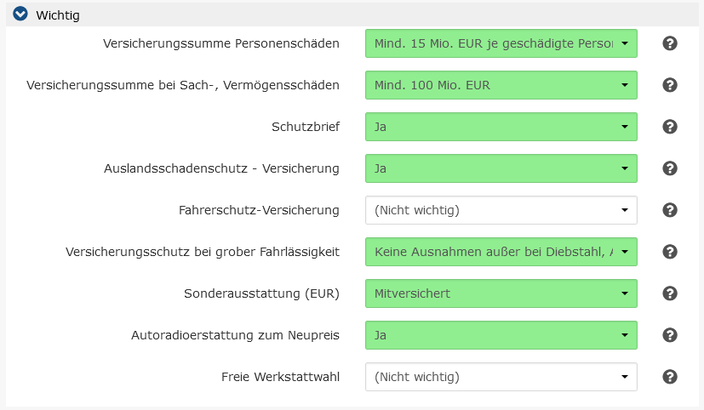The image size is (704, 410).
Task: Open the Schutzbrief dropdown
Action: pos(501,127)
